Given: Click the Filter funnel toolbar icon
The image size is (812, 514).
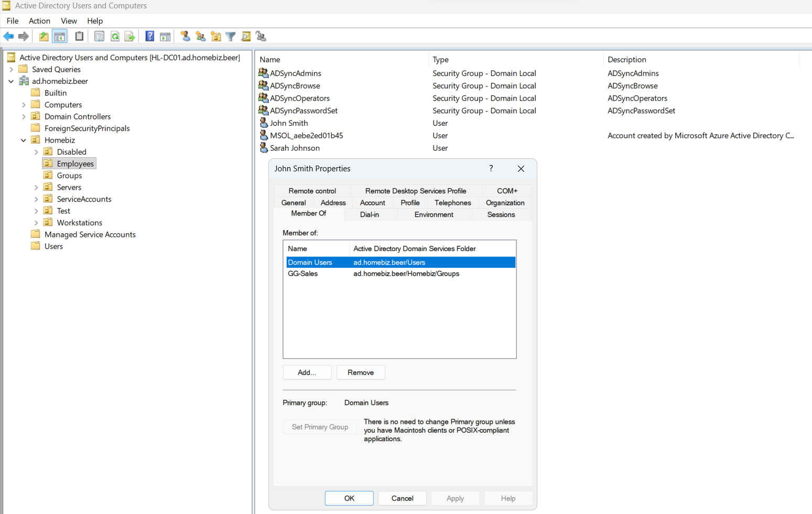Looking at the screenshot, I should coord(231,36).
